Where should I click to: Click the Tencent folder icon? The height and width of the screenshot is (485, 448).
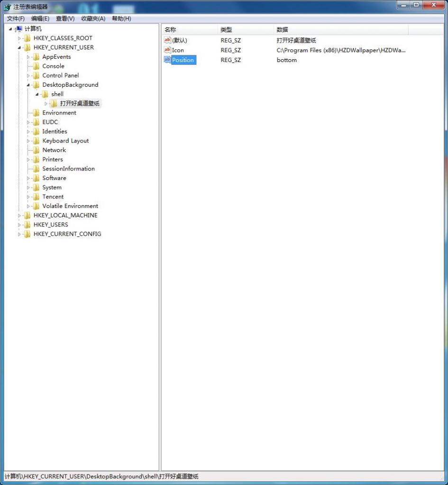click(x=36, y=197)
